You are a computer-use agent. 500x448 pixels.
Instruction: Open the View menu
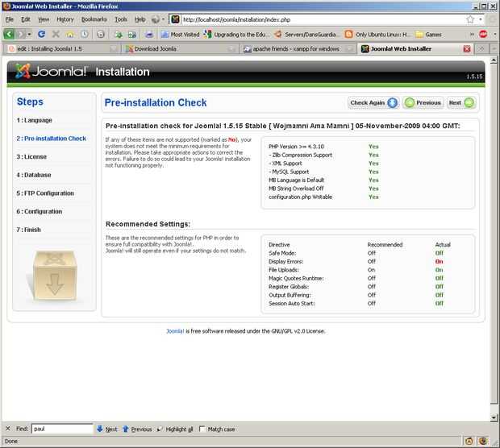tap(44, 19)
